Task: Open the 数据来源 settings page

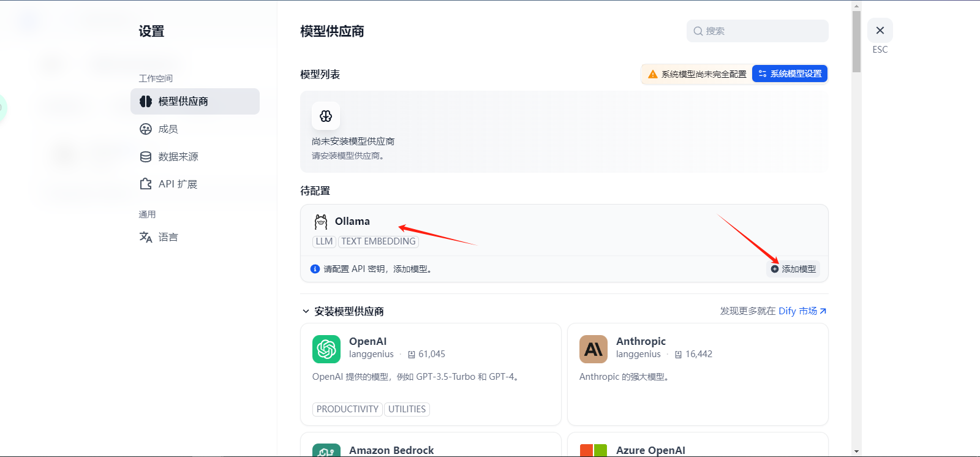Action: point(178,157)
